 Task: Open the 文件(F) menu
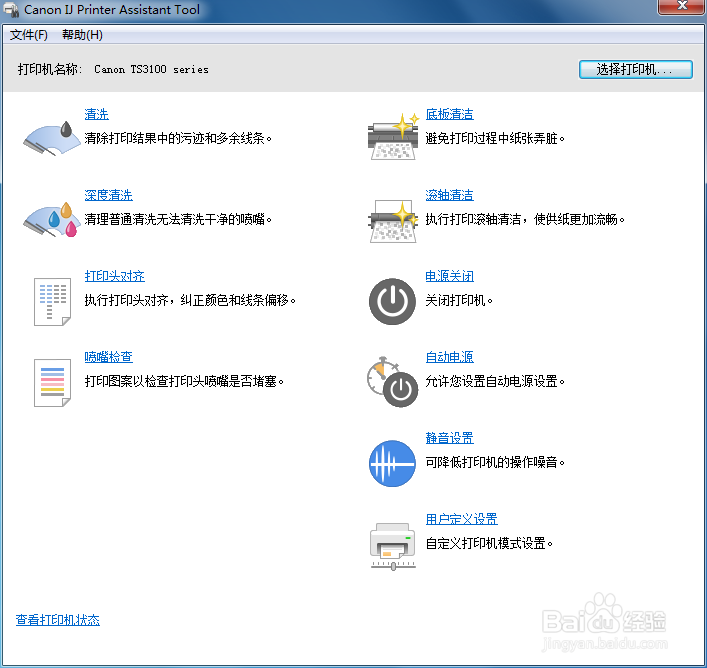(29, 35)
